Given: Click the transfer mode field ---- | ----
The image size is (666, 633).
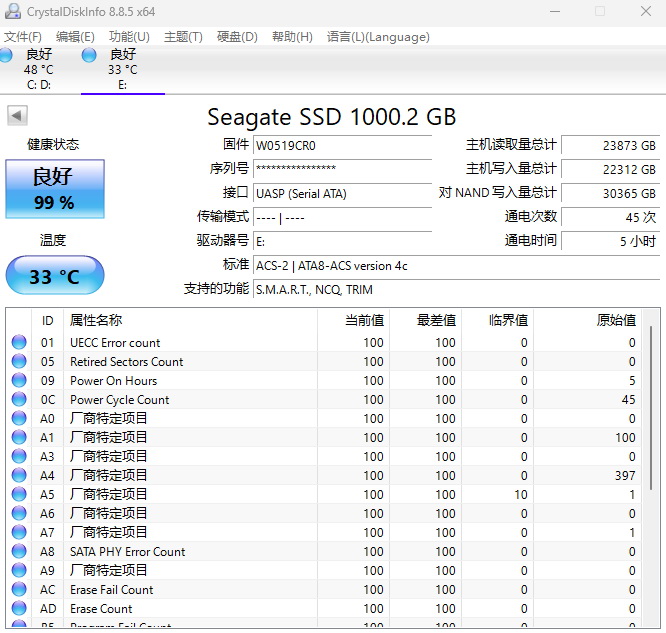Looking at the screenshot, I should 342,218.
